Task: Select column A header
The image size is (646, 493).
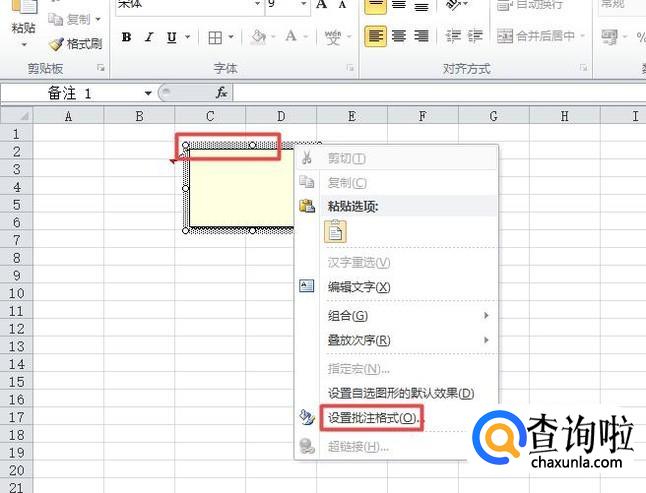Action: (68, 116)
